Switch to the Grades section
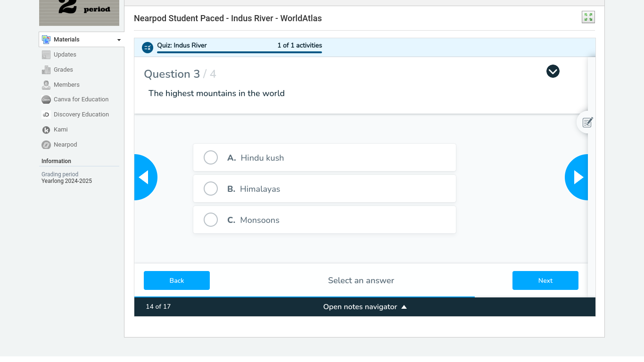The image size is (644, 362). point(63,69)
